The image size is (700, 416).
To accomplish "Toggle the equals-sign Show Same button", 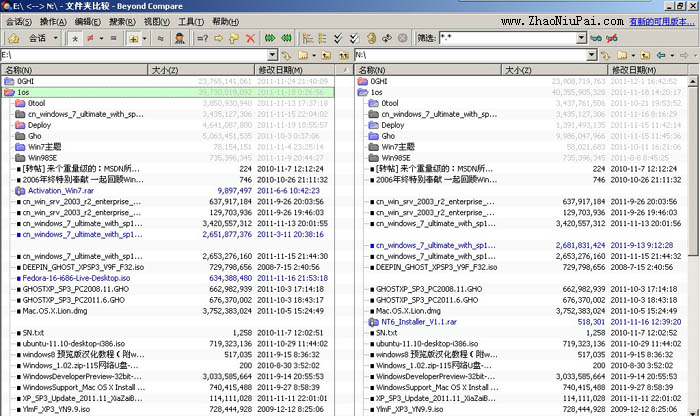I will tap(113, 38).
